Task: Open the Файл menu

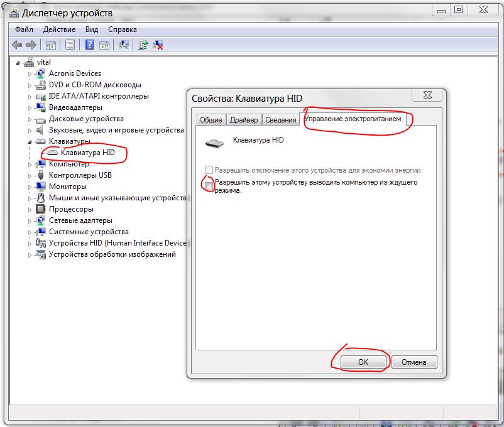Action: pyautogui.click(x=24, y=30)
